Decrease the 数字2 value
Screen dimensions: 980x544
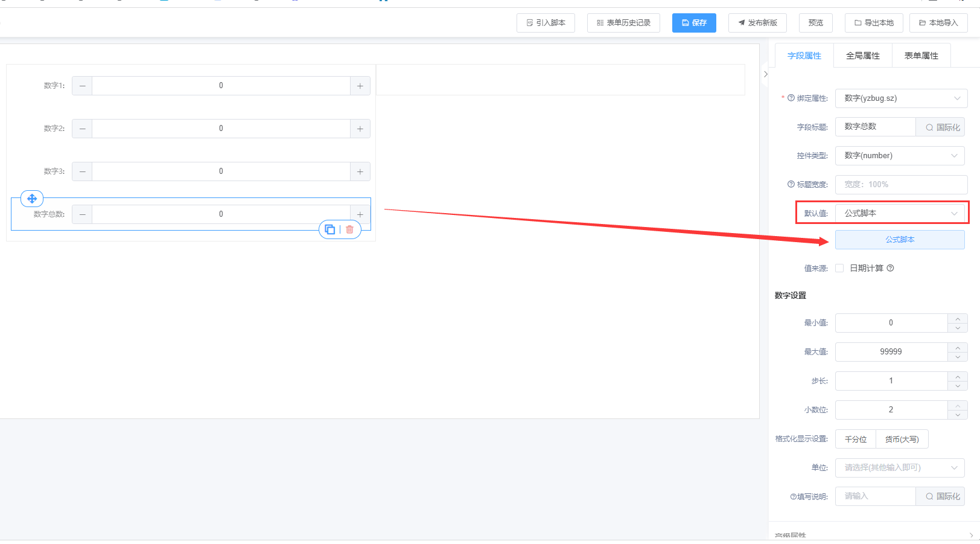(82, 129)
